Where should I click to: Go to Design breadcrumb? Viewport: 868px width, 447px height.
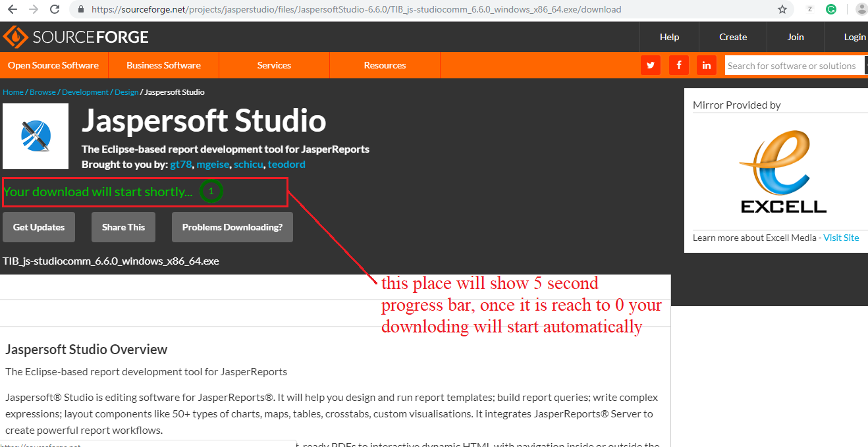pyautogui.click(x=126, y=92)
